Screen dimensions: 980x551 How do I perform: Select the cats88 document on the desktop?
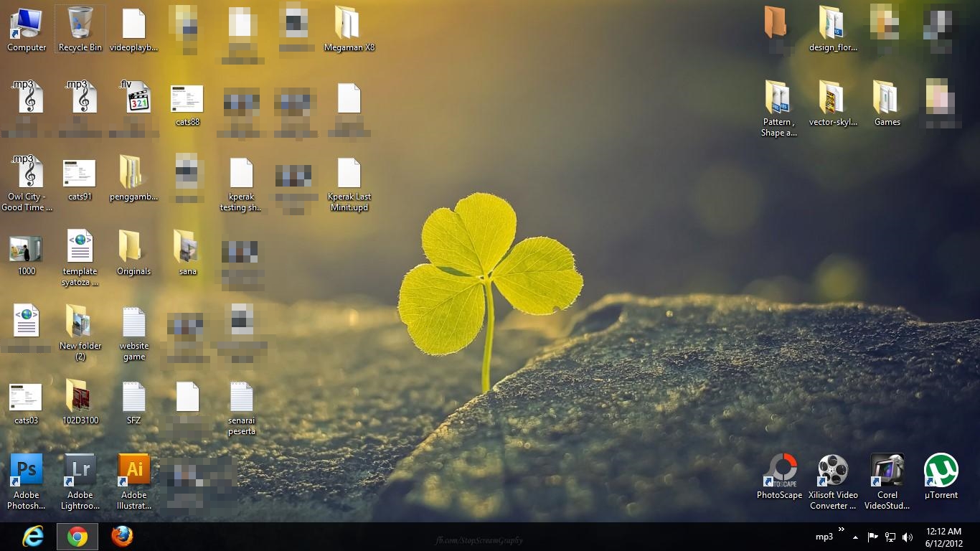click(x=187, y=100)
